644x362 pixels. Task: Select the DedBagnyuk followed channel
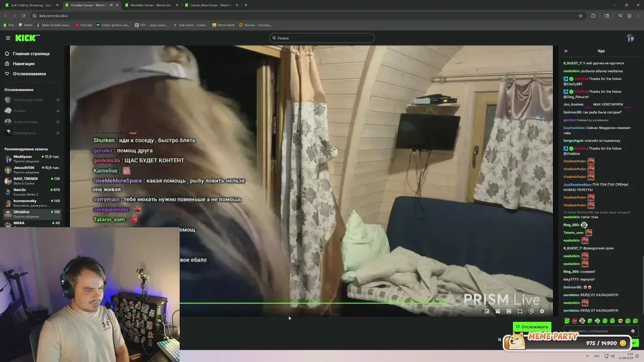point(32,133)
